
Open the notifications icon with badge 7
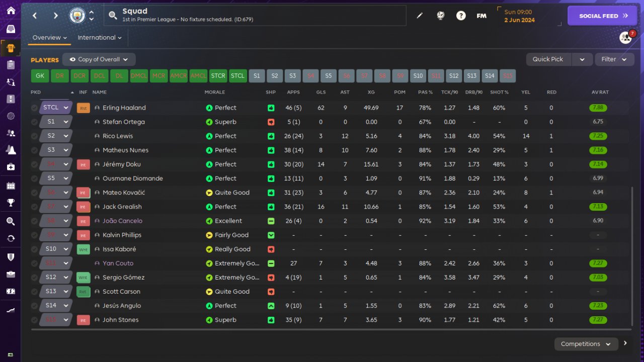pos(626,37)
